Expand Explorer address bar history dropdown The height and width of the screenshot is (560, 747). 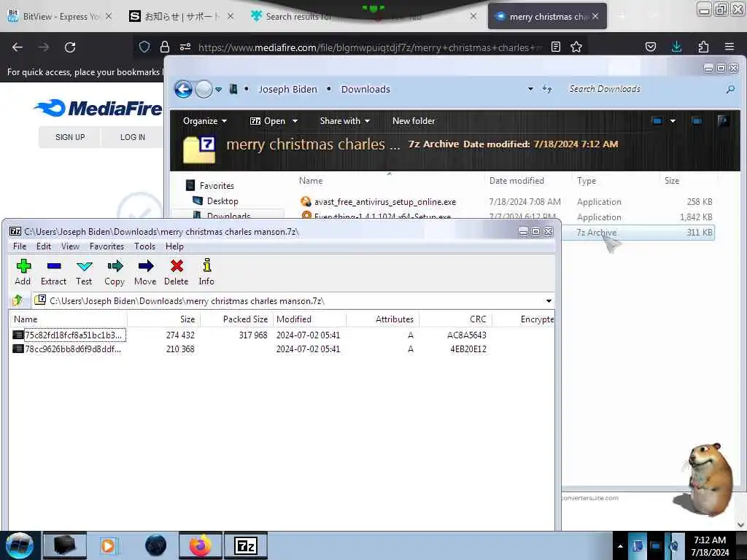(x=530, y=89)
